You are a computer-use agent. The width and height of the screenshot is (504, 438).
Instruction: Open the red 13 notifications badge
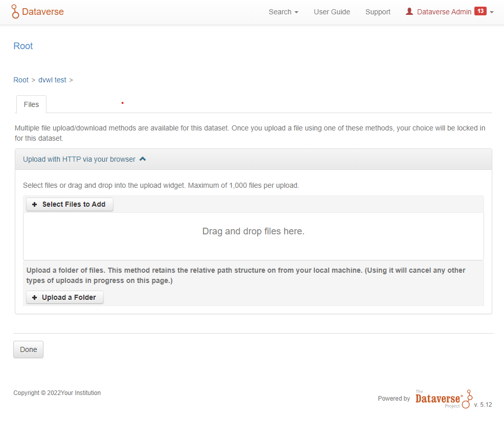coord(480,11)
